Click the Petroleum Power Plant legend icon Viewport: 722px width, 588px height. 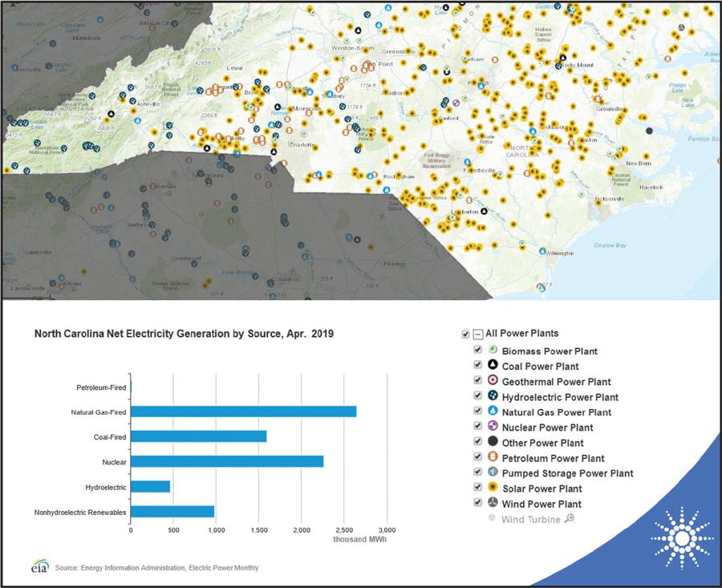tap(493, 457)
